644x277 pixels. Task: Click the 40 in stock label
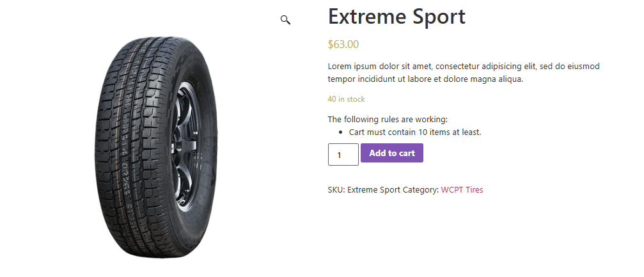346,99
